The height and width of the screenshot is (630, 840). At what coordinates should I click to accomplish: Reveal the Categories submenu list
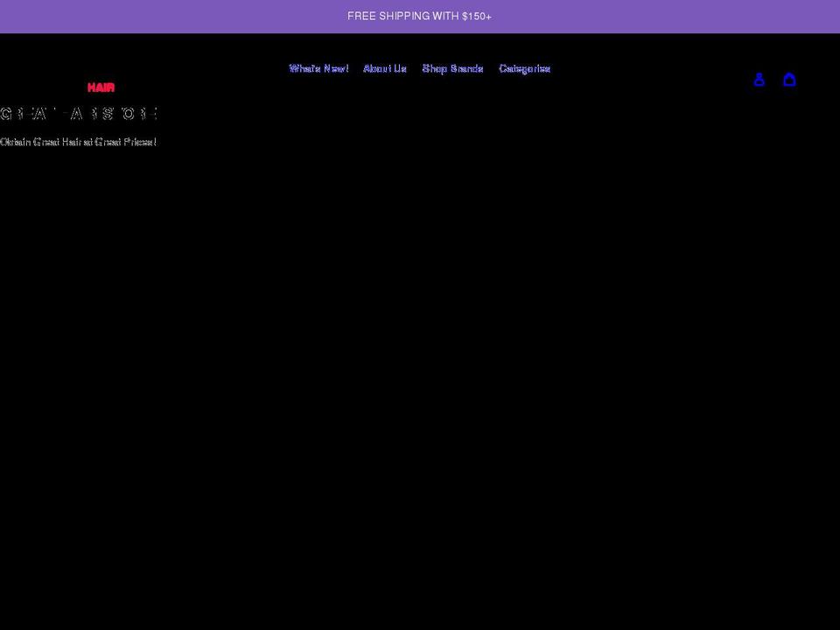coord(524,68)
